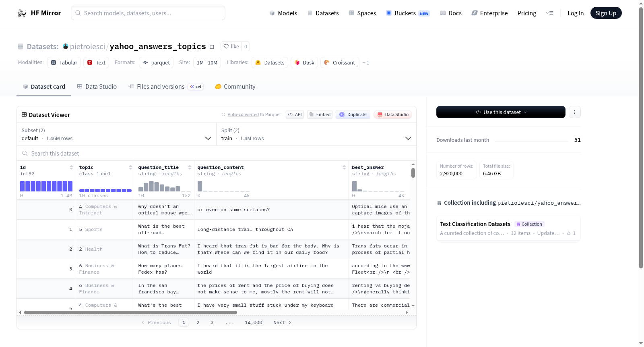The width and height of the screenshot is (644, 347).
Task: Open the API button
Action: click(x=295, y=114)
